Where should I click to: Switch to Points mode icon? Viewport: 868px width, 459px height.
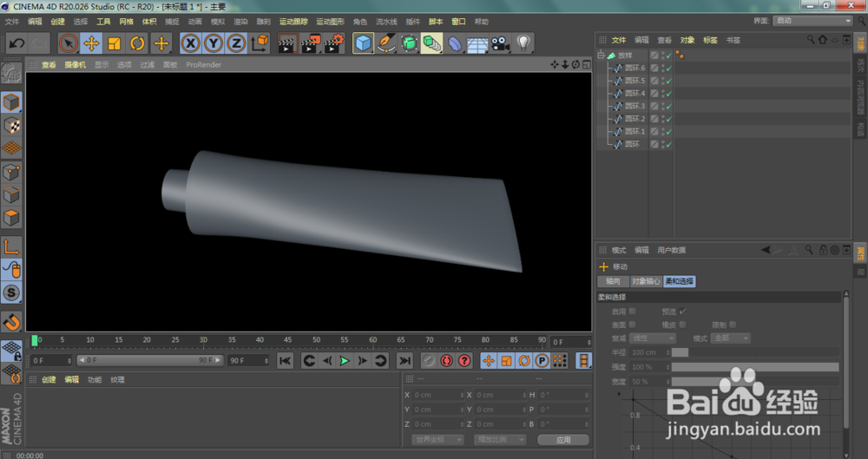click(11, 172)
